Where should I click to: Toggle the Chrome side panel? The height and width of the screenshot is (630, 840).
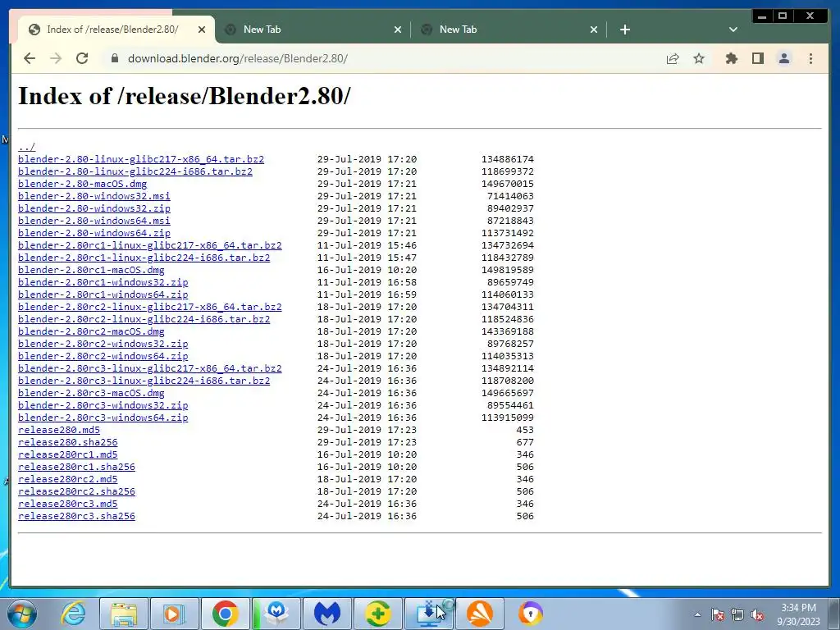757,58
